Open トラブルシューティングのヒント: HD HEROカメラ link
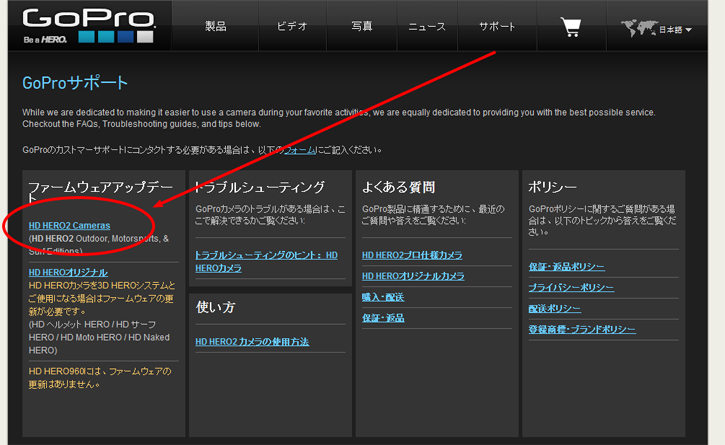725x445 pixels. tap(266, 262)
